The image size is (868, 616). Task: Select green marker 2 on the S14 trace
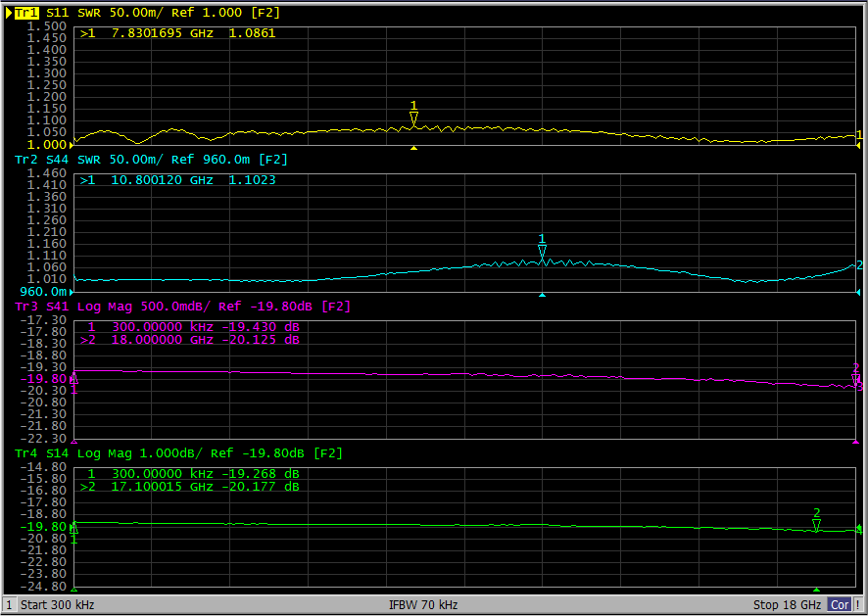[816, 525]
